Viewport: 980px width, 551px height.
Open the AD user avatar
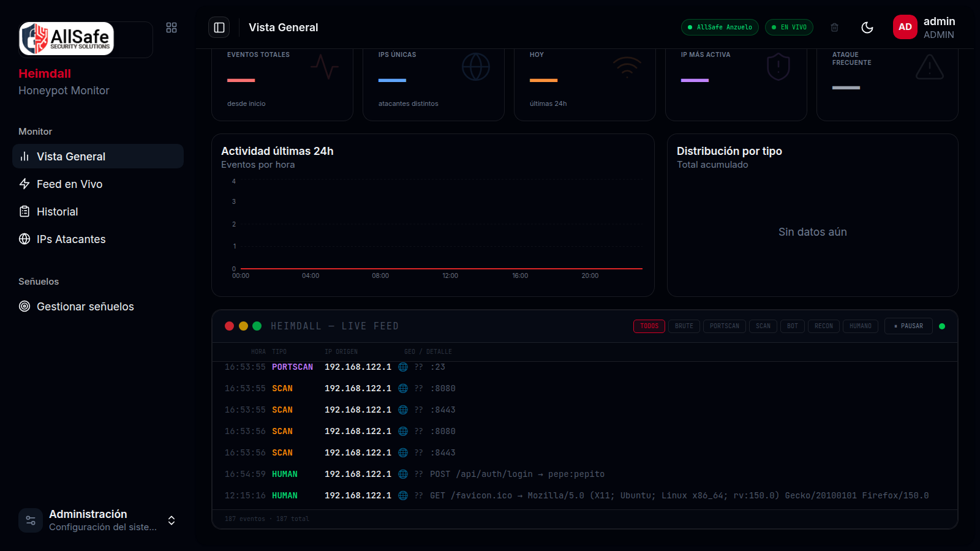tap(905, 27)
